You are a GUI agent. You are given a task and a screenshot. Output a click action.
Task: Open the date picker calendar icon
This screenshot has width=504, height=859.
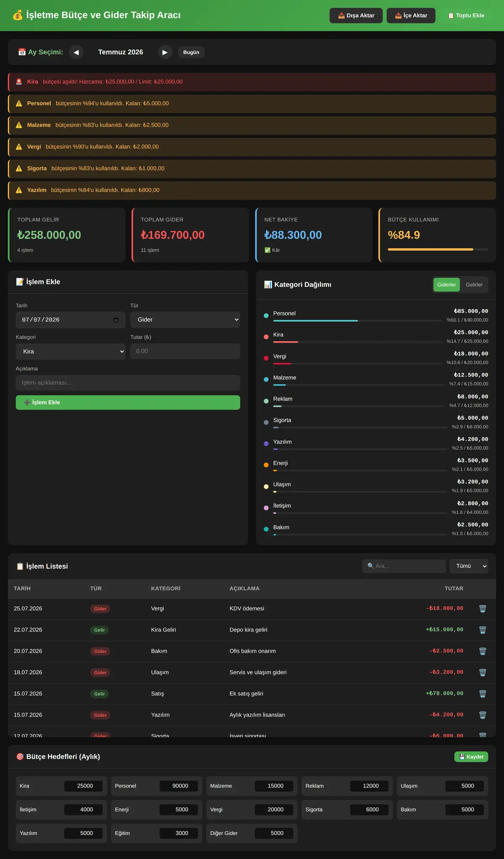pos(116,320)
